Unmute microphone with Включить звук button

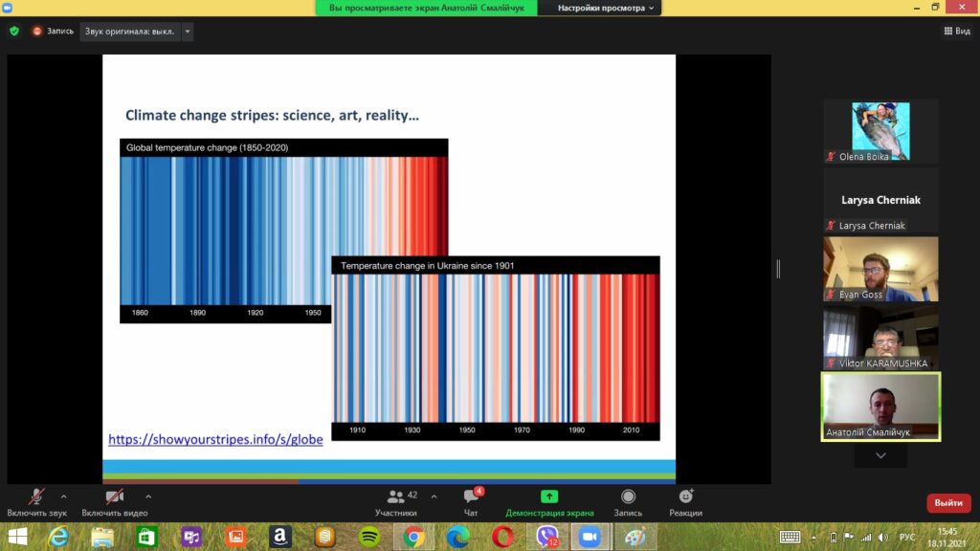pyautogui.click(x=36, y=501)
